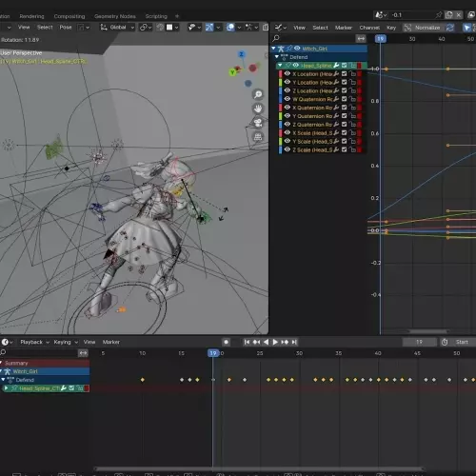Toggle only-show-selected arrow in graph editor

pyautogui.click(x=466, y=28)
